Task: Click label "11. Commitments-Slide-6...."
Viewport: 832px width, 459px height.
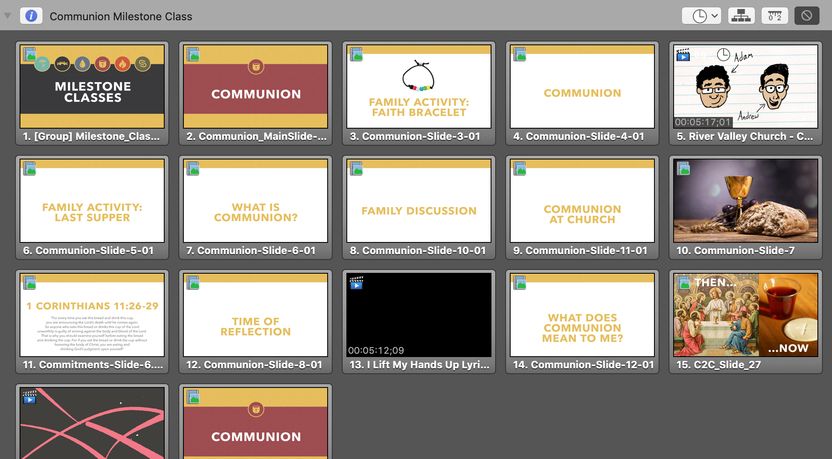Action: tap(93, 365)
